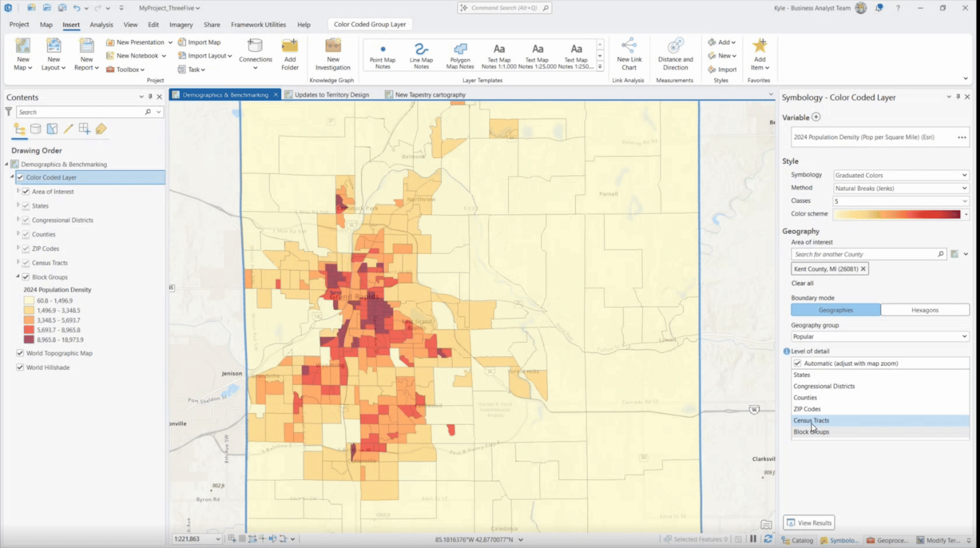Pause map drawing in status bar

[753, 539]
